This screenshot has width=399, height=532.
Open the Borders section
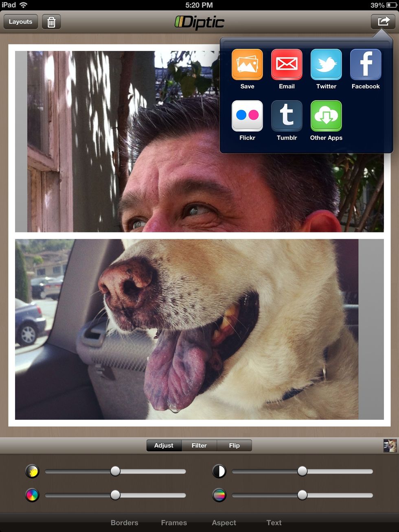click(124, 523)
